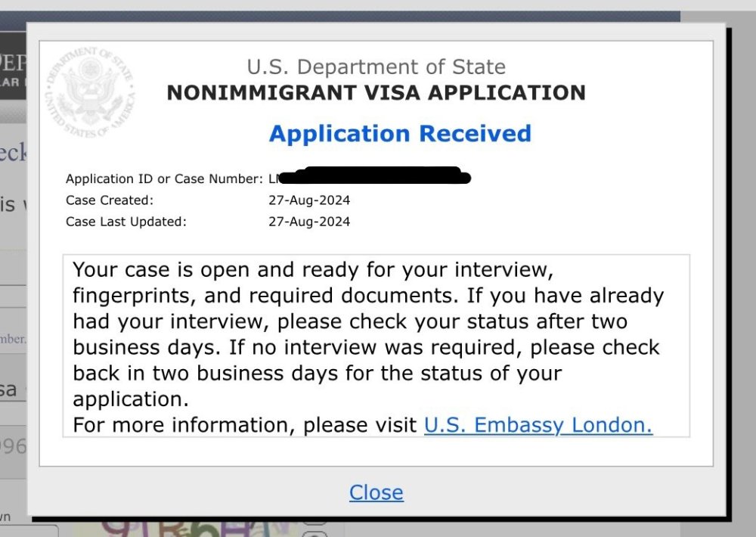Click the Case Created label
This screenshot has height=537, width=756.
110,200
